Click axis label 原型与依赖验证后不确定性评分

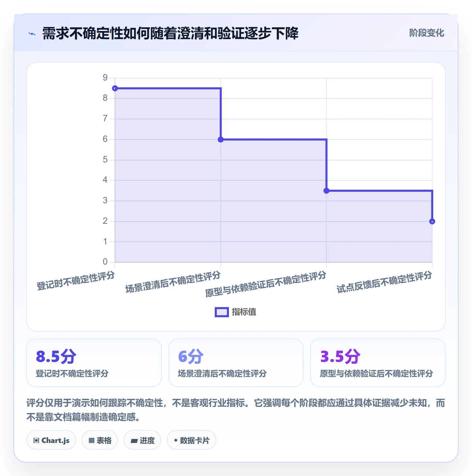point(266,284)
